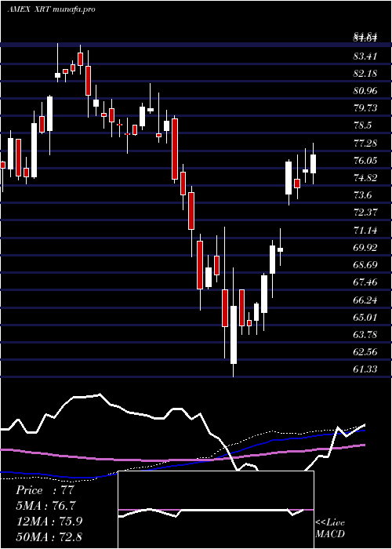Click inside the Live MACD inset panel
This screenshot has height=549, width=392.
[x=216, y=510]
